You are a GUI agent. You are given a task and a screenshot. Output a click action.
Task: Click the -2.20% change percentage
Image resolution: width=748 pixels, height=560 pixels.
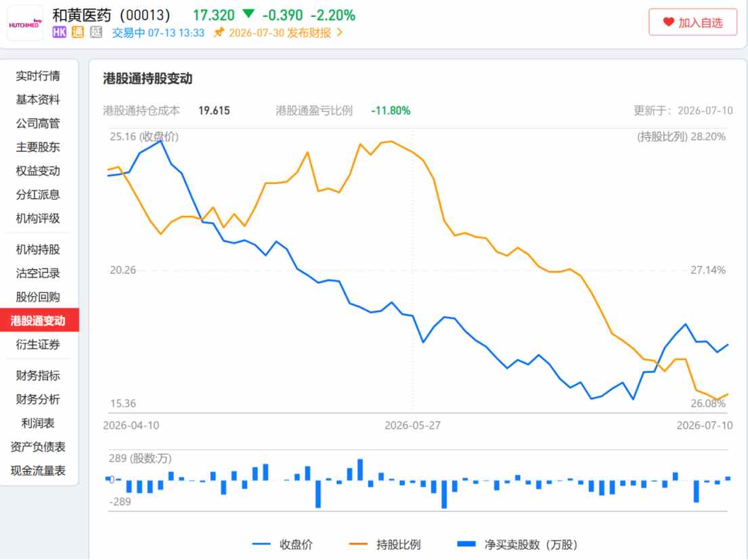333,16
